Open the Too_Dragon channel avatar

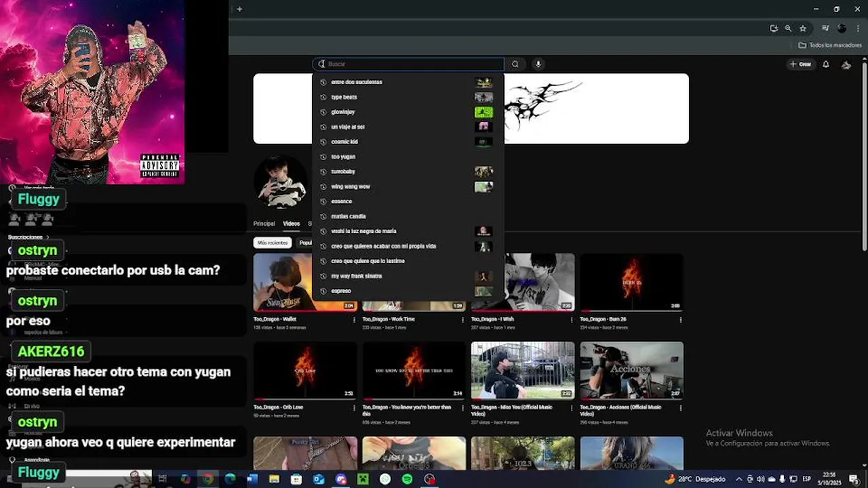click(280, 181)
